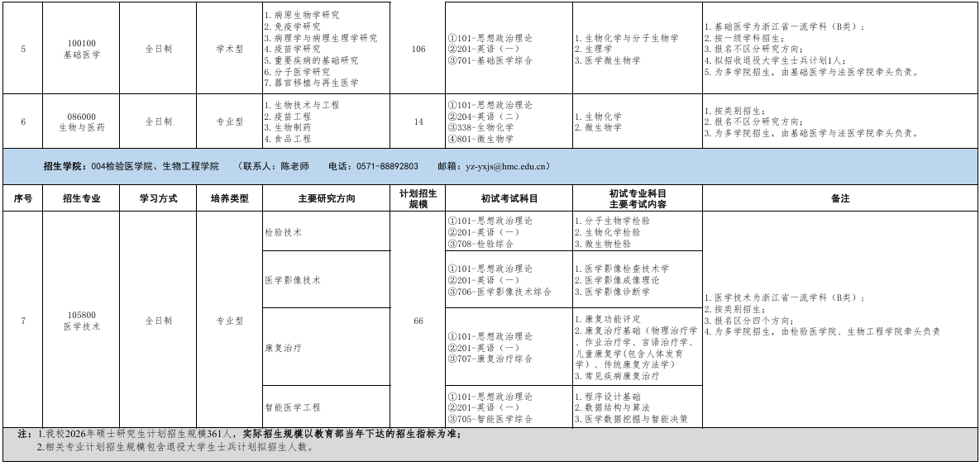The height and width of the screenshot is (466, 980).
Task: Select the 086000 生物与医药 major cell
Action: 83,121
